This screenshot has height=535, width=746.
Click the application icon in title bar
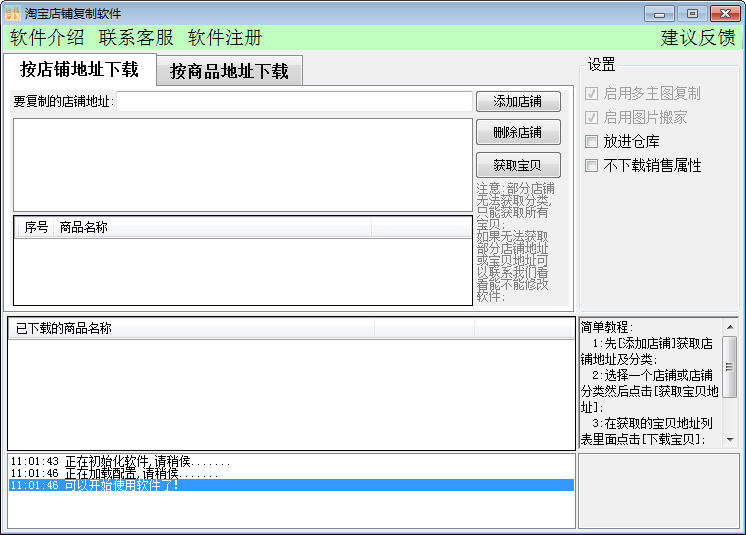pyautogui.click(x=12, y=13)
